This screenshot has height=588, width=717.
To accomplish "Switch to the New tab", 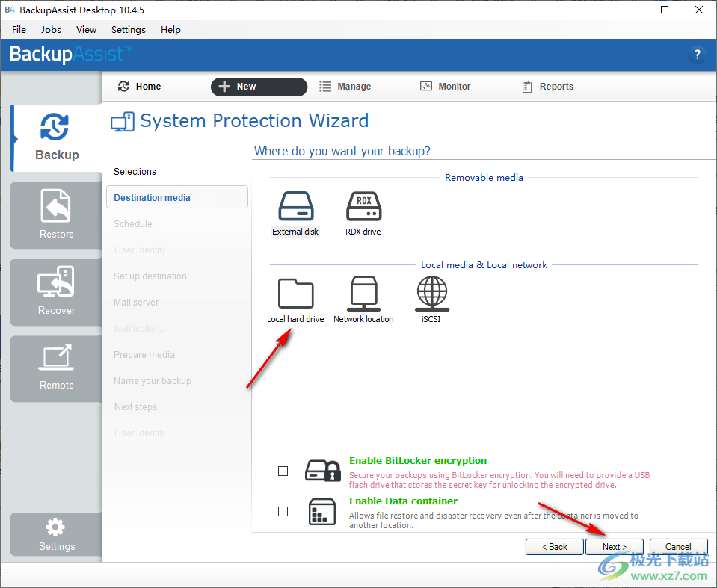I will pos(259,87).
